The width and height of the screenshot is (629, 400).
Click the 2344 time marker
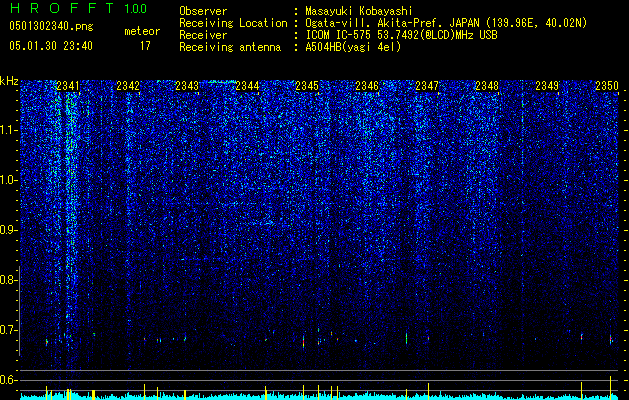point(247,86)
